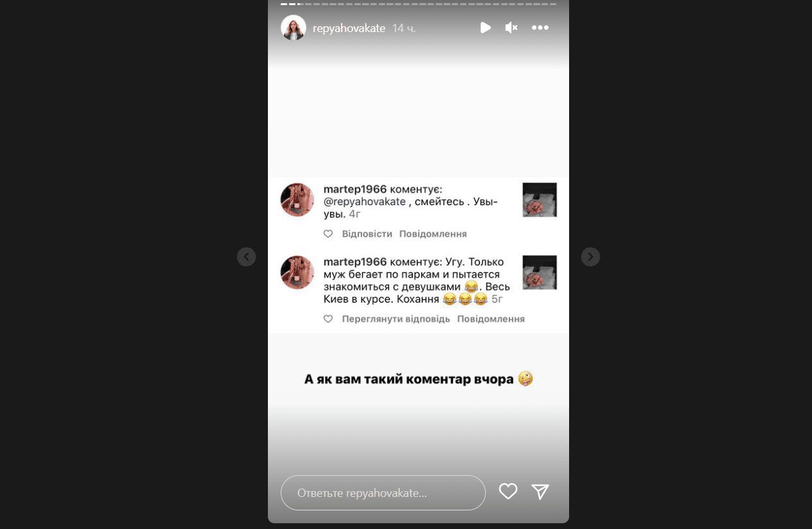The image size is (812, 529).
Task: Like the first martep1966 comment heart
Action: pos(328,234)
